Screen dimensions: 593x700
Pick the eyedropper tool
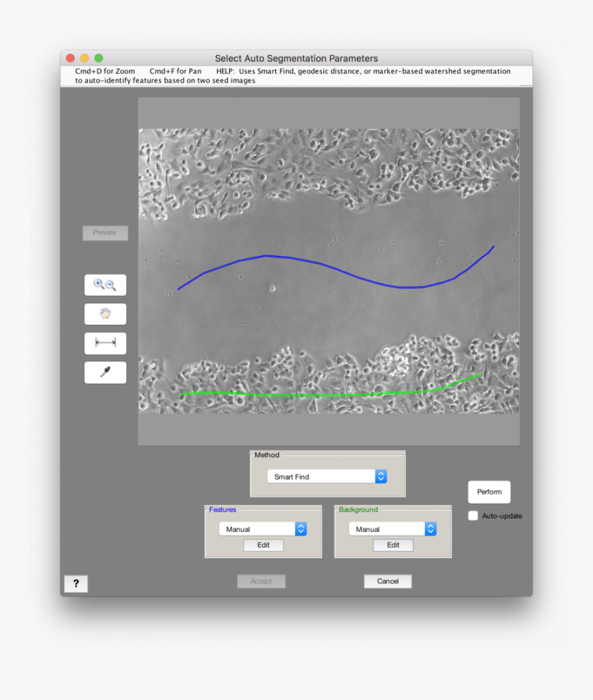(x=105, y=372)
